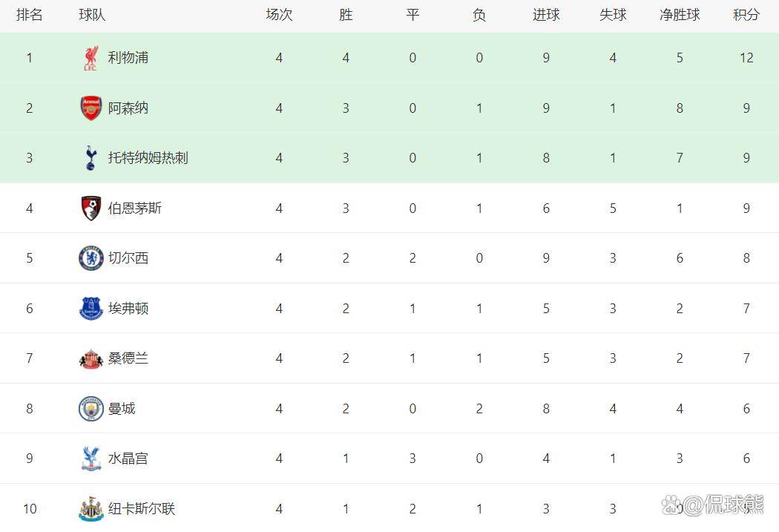Open the 利物浦 team link
The width and height of the screenshot is (779, 532).
pyautogui.click(x=128, y=58)
